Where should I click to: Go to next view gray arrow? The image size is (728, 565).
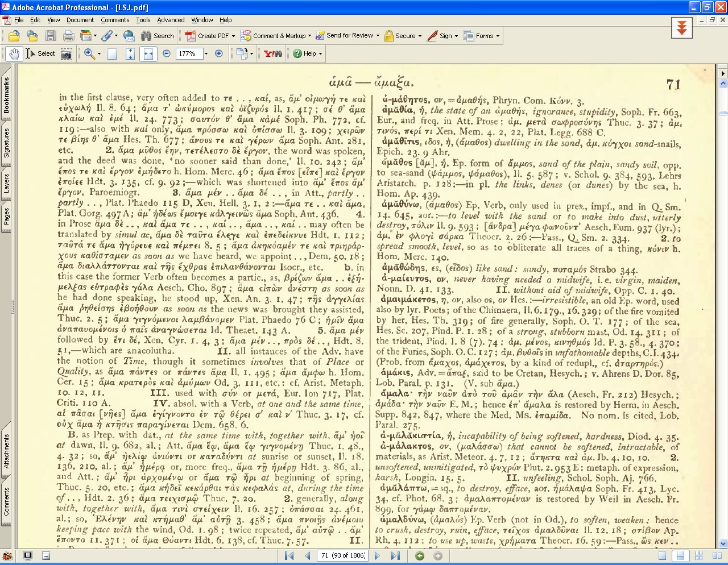coord(438,556)
